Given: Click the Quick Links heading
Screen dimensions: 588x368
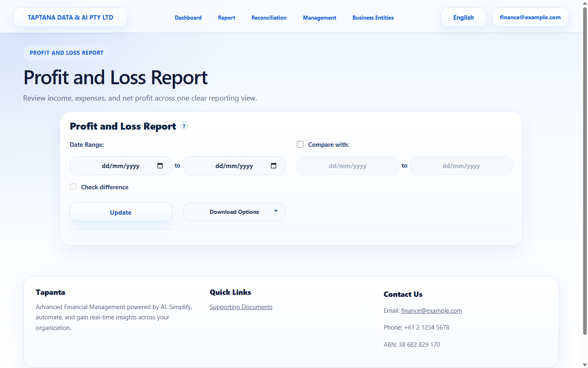Looking at the screenshot, I should (x=230, y=292).
